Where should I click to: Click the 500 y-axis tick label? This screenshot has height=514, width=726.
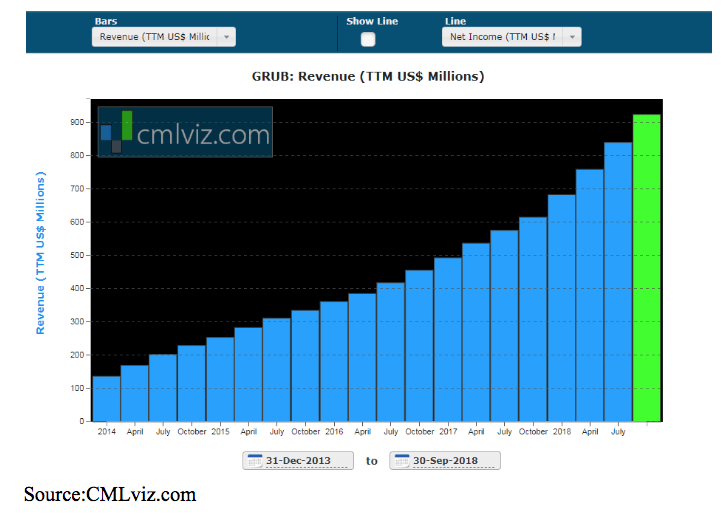coord(77,255)
